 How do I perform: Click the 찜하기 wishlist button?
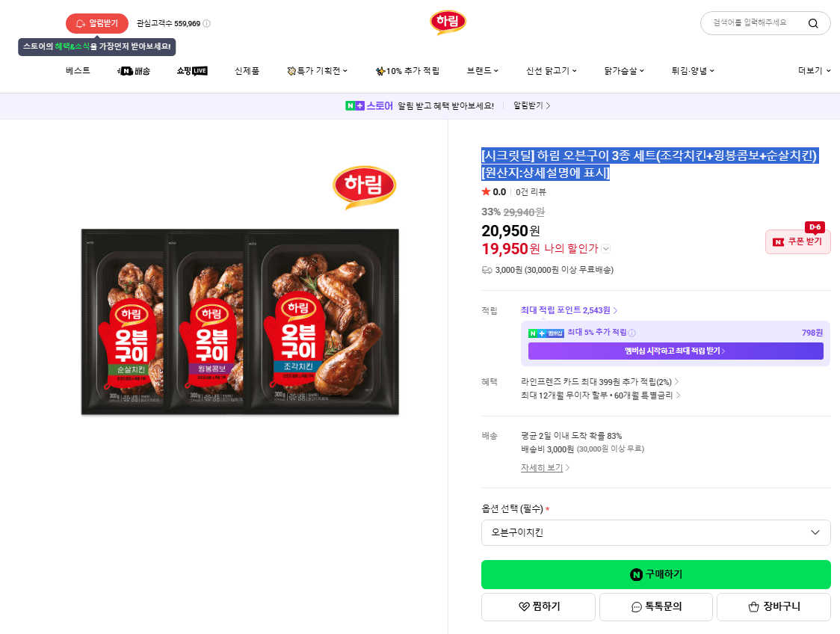point(538,606)
